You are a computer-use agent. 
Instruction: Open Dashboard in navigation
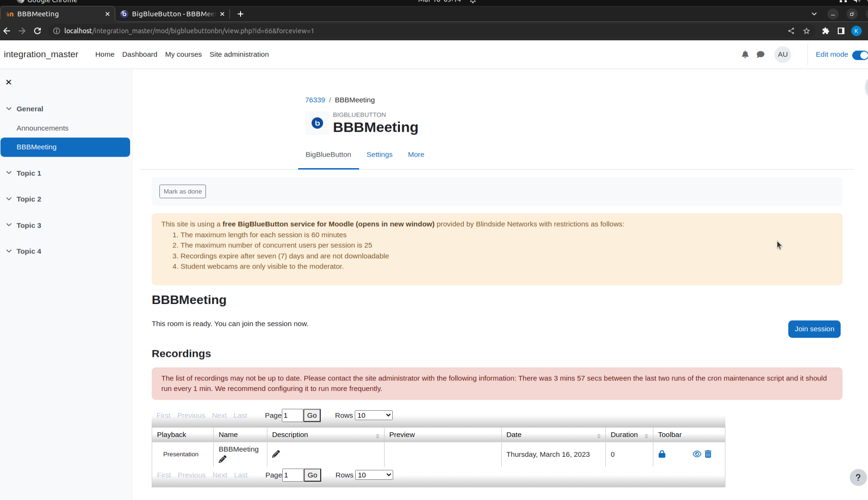[x=140, y=54]
